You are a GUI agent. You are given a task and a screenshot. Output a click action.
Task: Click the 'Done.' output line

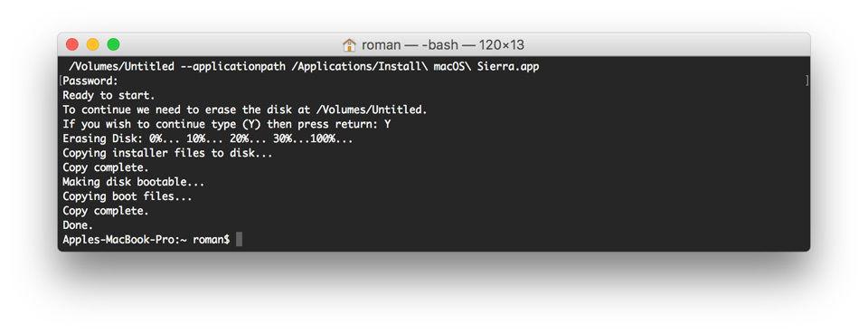(78, 225)
